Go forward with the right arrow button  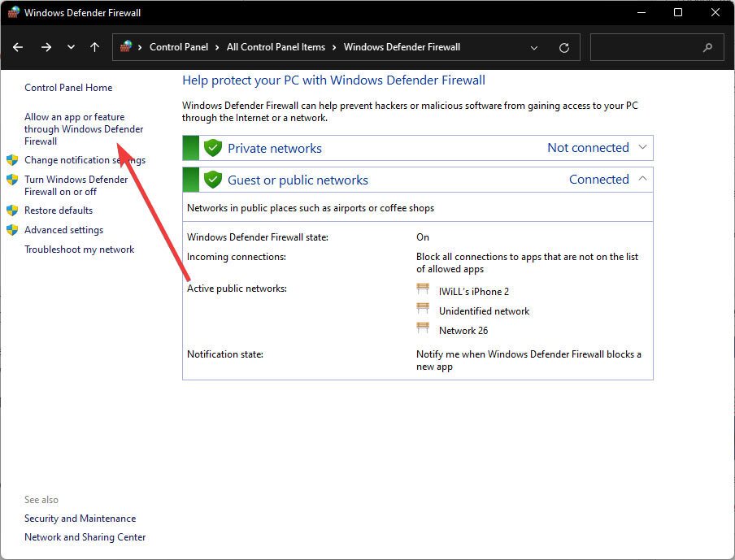pyautogui.click(x=46, y=47)
